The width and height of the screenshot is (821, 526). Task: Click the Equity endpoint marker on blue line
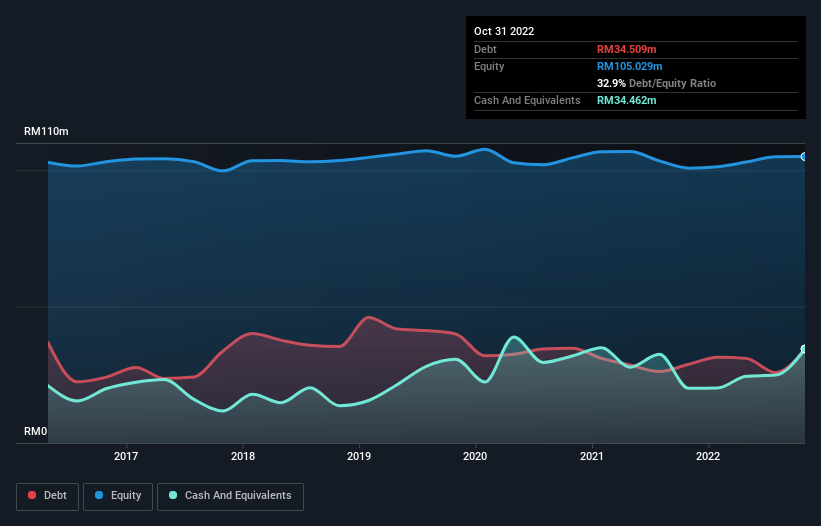804,156
